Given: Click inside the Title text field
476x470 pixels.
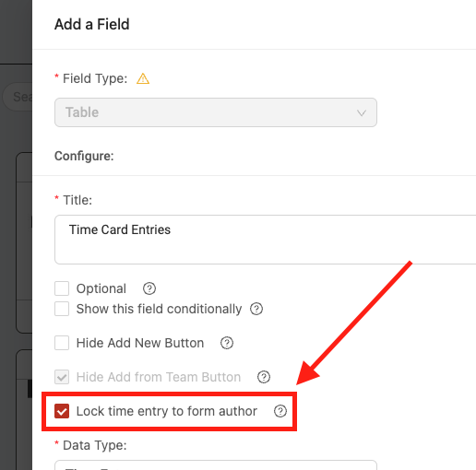Looking at the screenshot, I should click(266, 240).
